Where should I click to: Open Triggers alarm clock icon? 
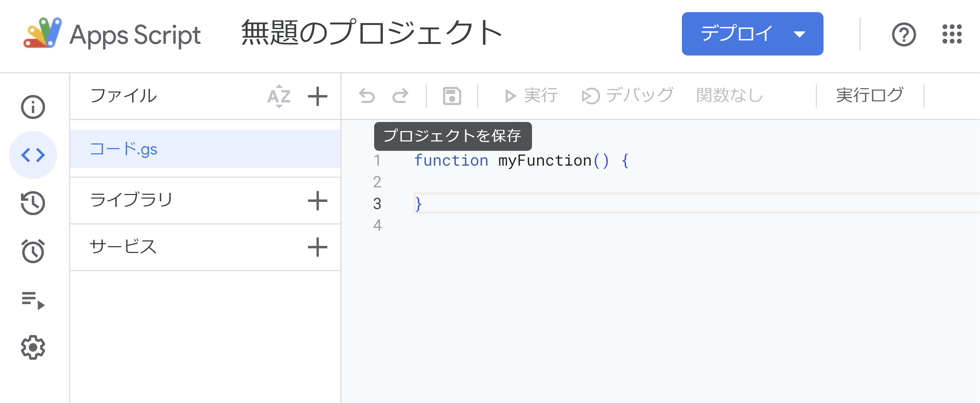[x=33, y=251]
